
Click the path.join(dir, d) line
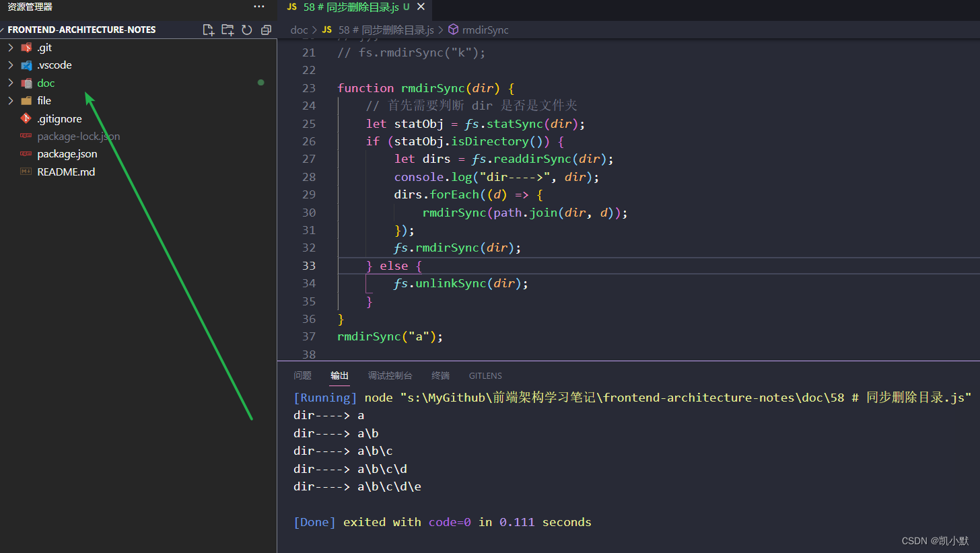(525, 213)
